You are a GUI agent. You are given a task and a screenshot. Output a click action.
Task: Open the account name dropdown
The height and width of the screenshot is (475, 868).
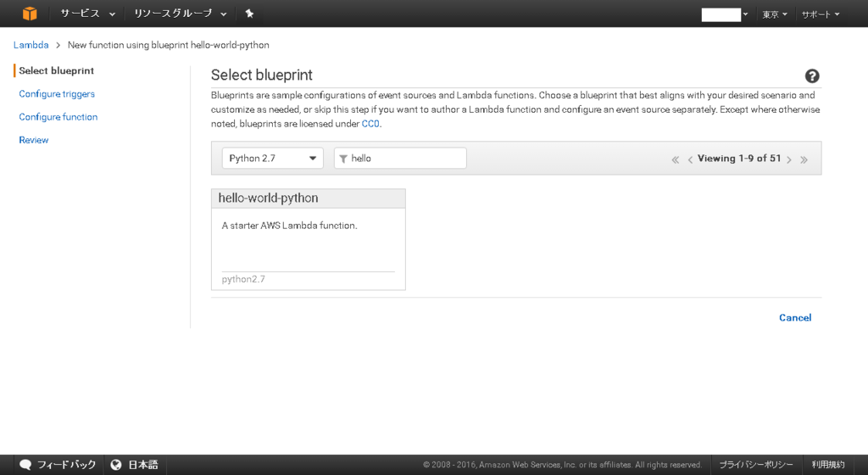[x=725, y=14]
